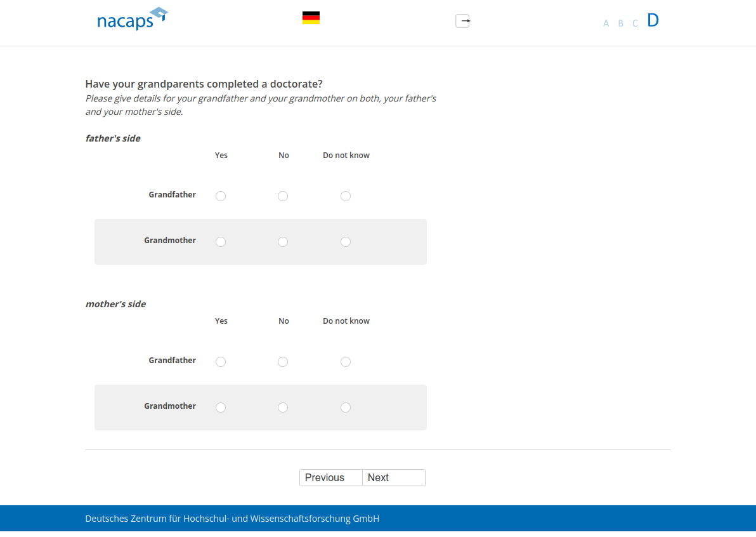Select Do not know for mother's side Grandfather

tap(346, 362)
